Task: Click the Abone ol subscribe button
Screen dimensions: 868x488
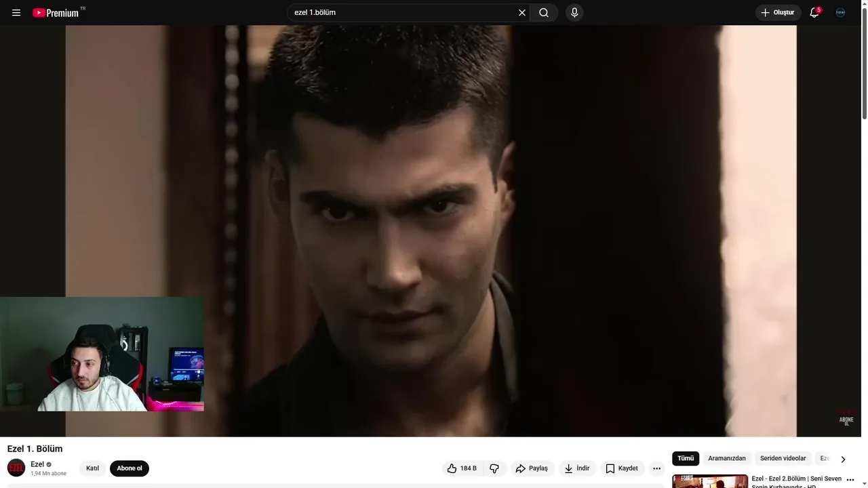Action: click(x=130, y=468)
